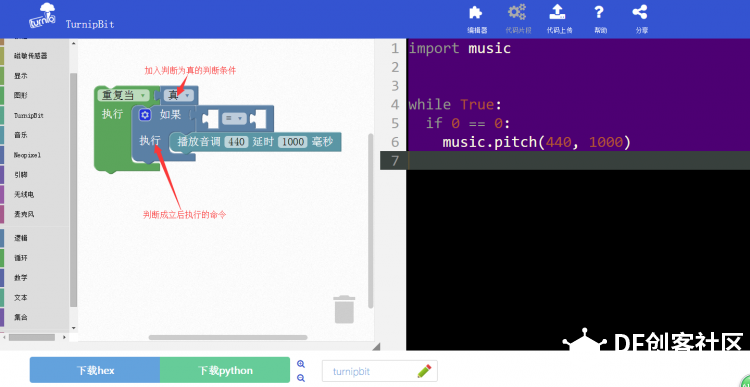Click the trash can in workspace
Image resolution: width=750 pixels, height=387 pixels.
pyautogui.click(x=344, y=309)
